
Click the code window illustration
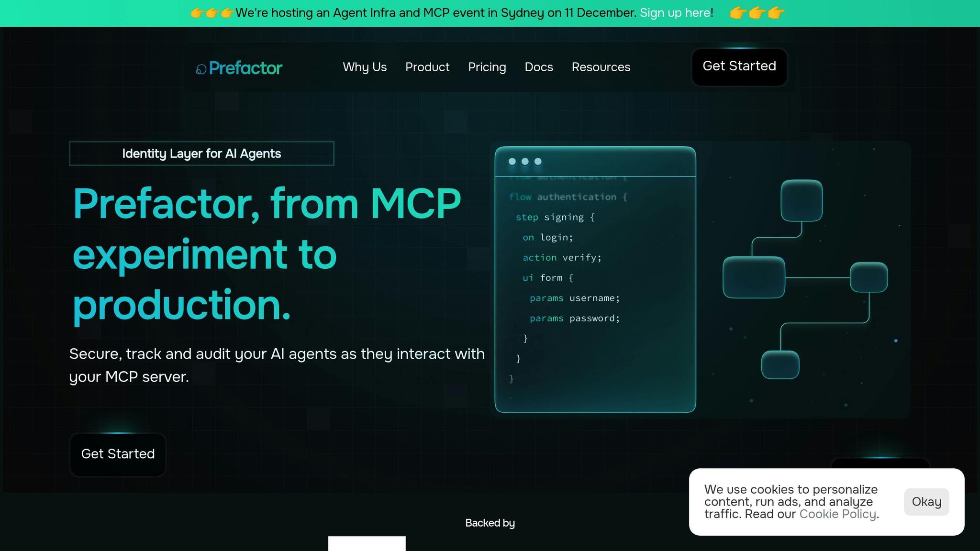click(x=595, y=279)
